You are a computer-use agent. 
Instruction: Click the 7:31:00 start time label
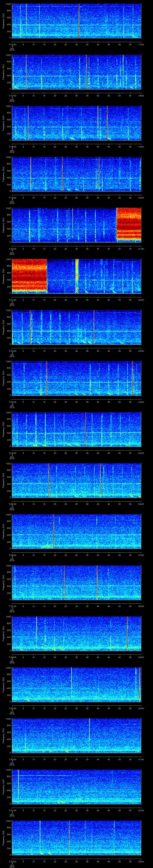[12, 810]
